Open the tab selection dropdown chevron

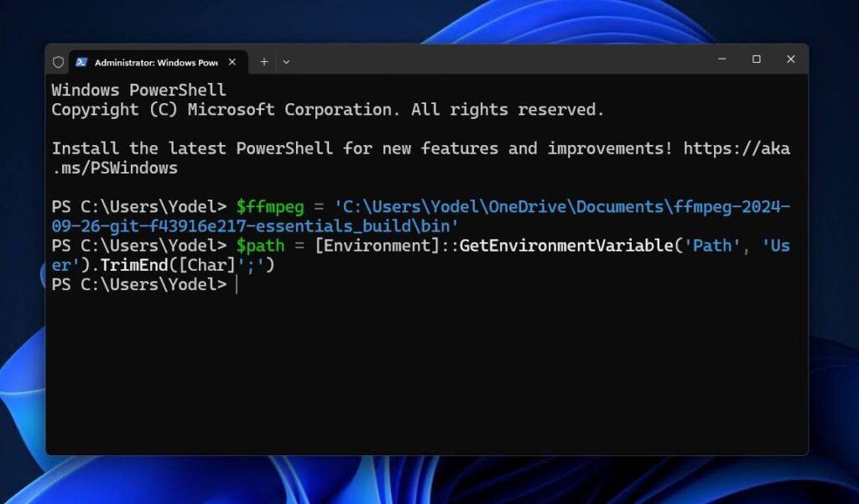tap(286, 61)
